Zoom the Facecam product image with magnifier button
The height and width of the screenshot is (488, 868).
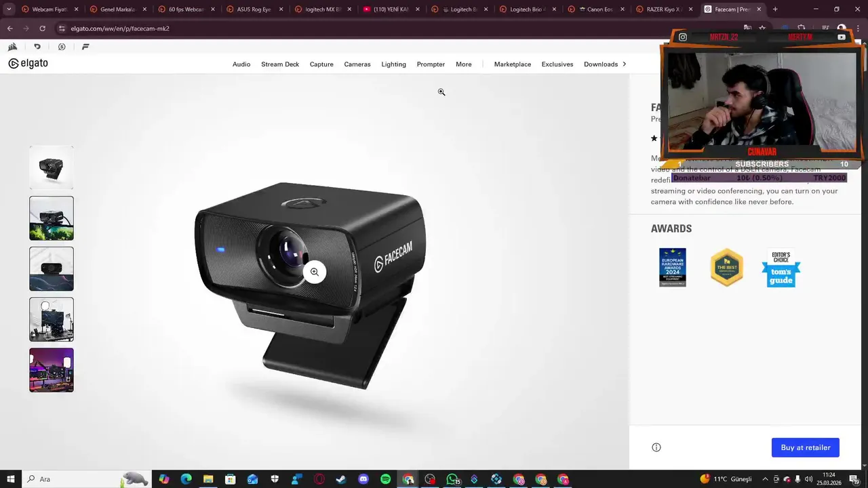click(x=314, y=272)
